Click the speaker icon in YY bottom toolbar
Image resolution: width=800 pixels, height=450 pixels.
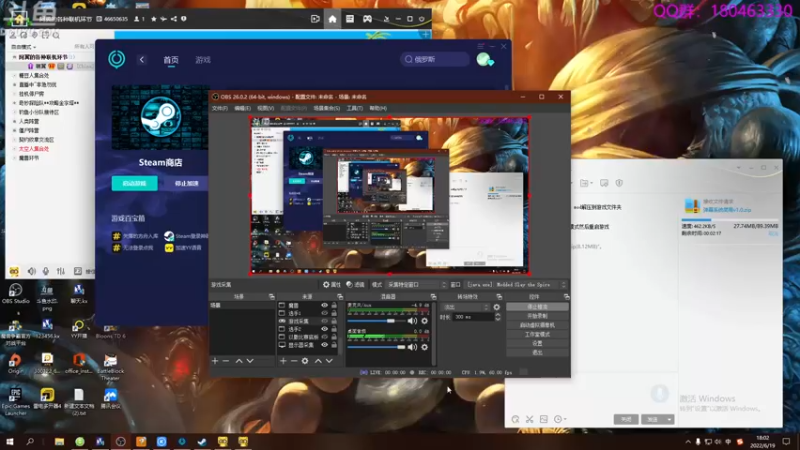32,271
